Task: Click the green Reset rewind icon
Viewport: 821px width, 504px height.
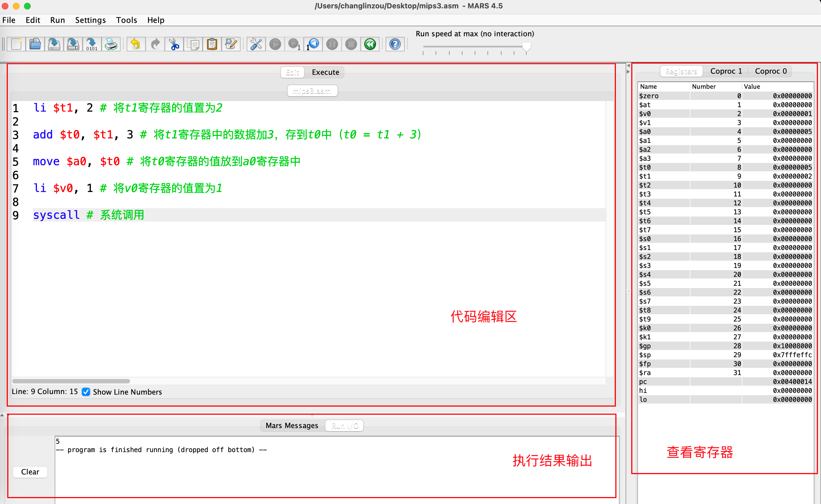Action: tap(370, 44)
